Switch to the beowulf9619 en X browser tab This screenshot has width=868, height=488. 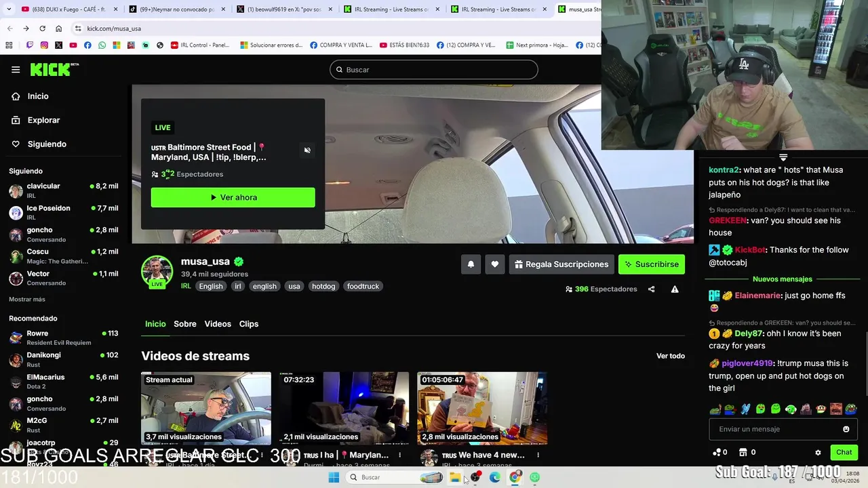coord(285,9)
